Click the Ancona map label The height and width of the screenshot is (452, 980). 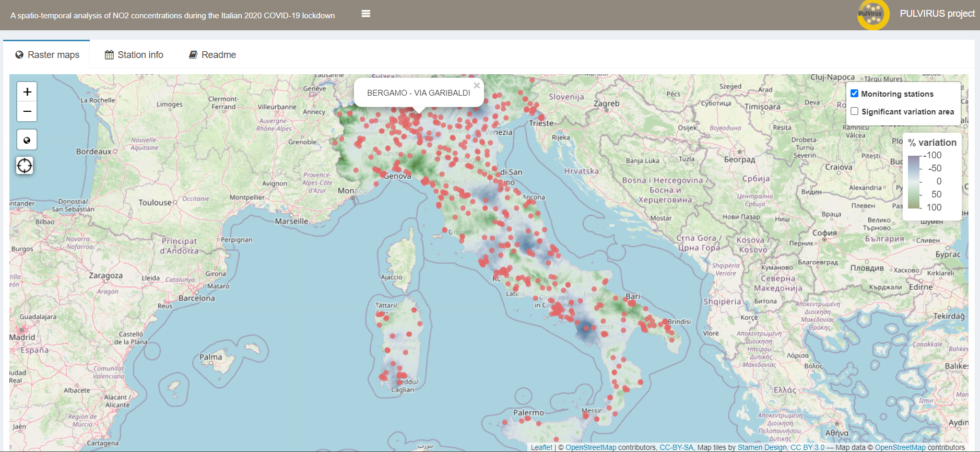pyautogui.click(x=534, y=197)
